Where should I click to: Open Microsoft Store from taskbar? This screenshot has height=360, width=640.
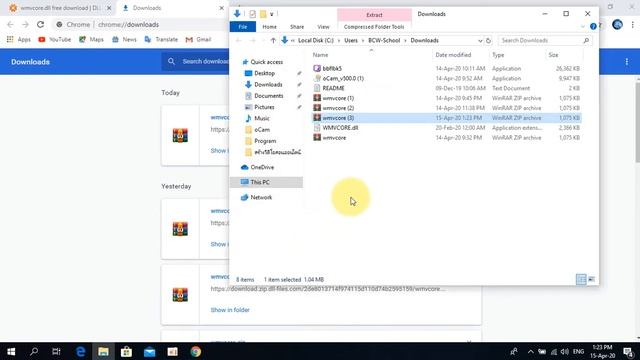(126, 351)
